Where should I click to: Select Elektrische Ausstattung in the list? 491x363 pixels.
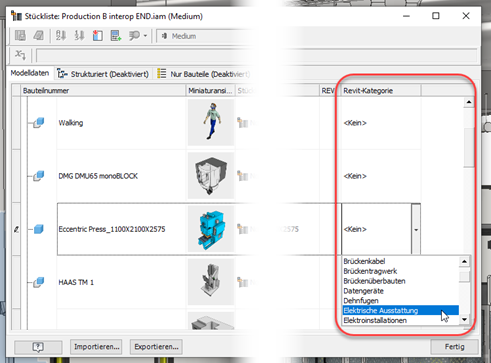401,310
